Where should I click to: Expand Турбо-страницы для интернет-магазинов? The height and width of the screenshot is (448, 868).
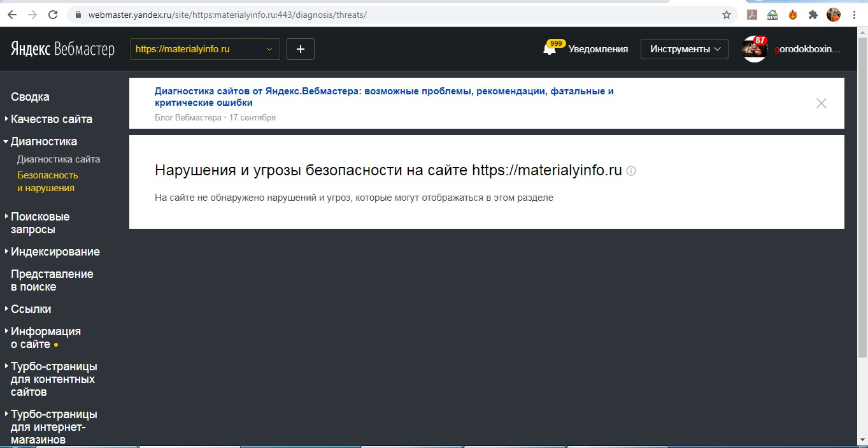(x=54, y=427)
